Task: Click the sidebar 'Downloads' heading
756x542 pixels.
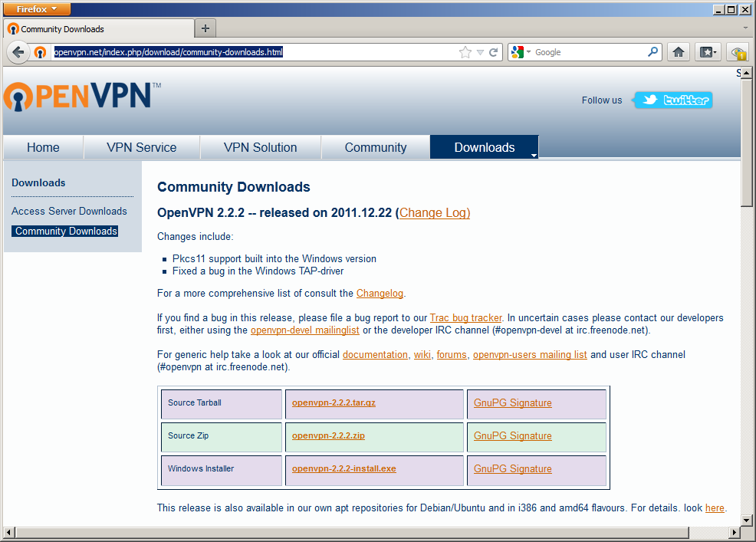Action: tap(38, 182)
